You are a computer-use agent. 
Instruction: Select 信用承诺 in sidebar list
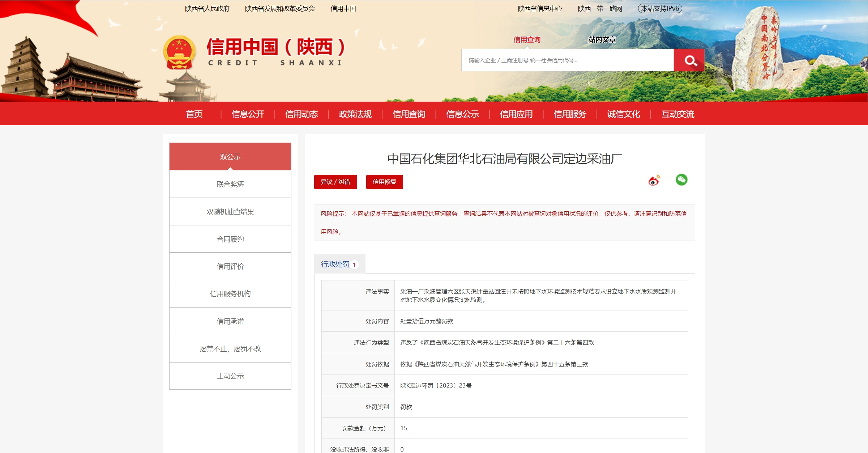tap(230, 321)
